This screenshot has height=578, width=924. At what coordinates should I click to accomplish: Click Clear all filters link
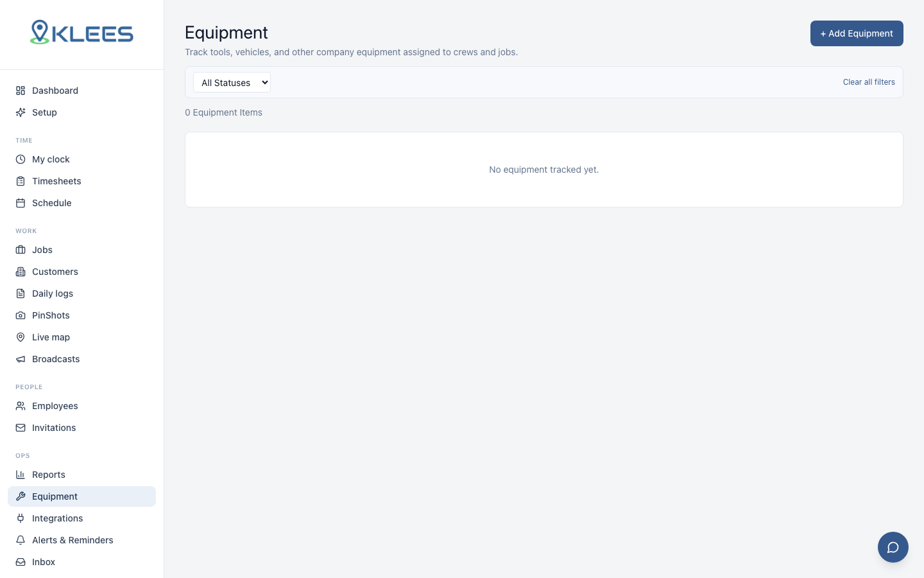point(869,82)
